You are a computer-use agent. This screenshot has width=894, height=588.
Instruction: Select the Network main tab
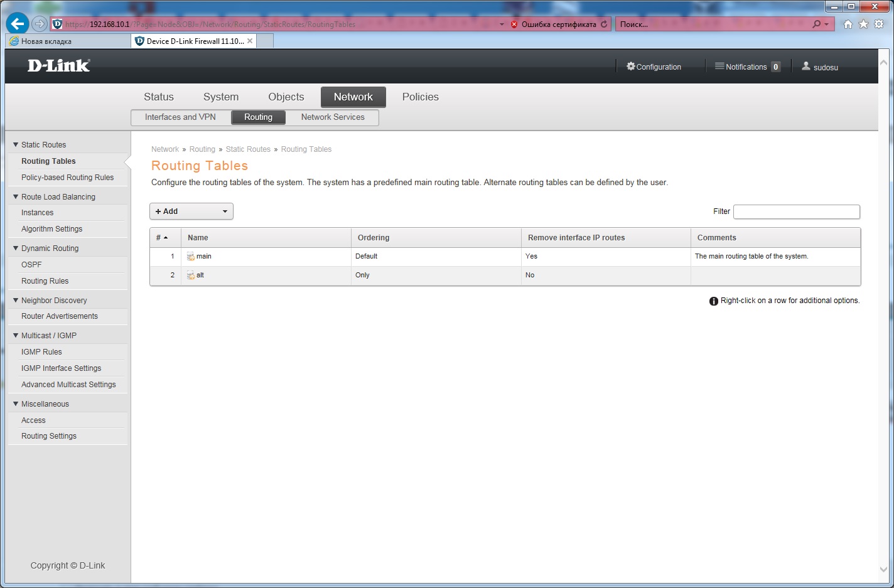click(x=353, y=97)
